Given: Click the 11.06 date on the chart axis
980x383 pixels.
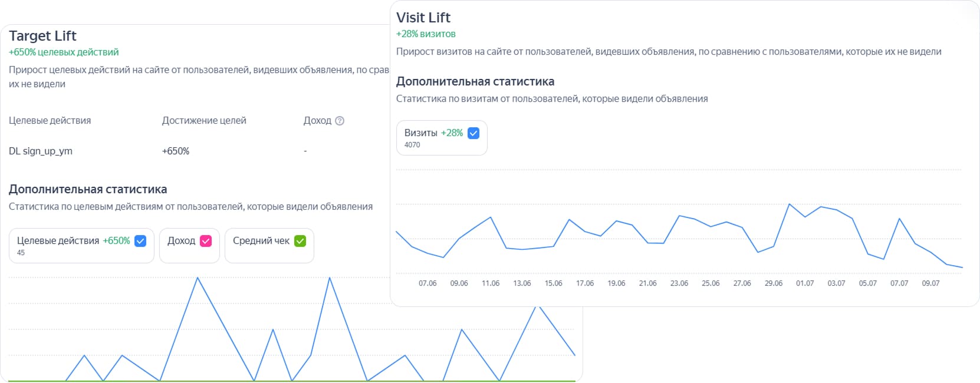Looking at the screenshot, I should [491, 283].
